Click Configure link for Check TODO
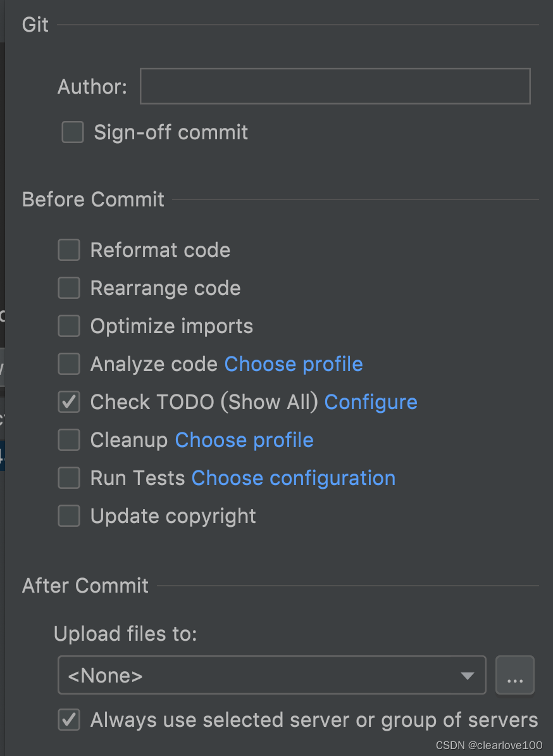 (x=371, y=402)
